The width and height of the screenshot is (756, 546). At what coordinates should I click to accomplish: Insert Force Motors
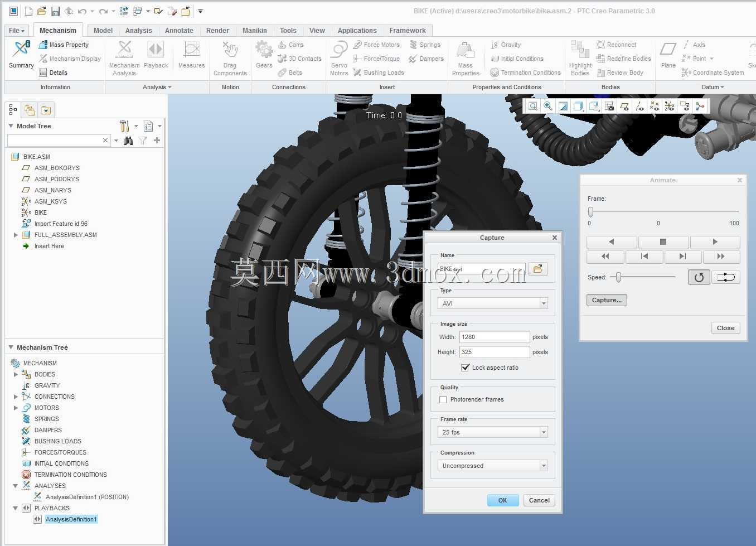(376, 45)
